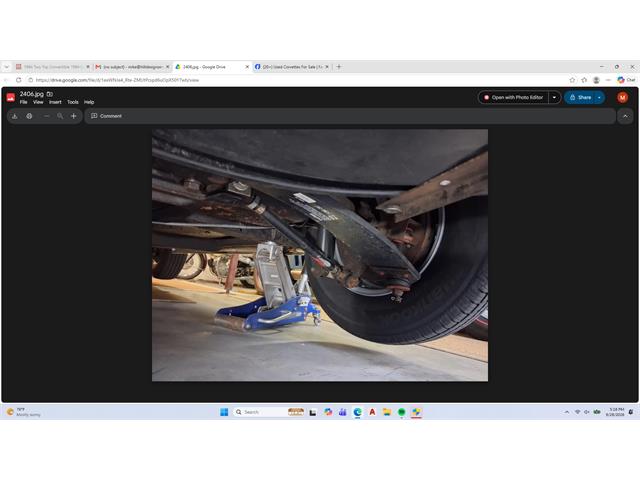Click the taskbar Search box
Viewport: 640px width, 480px height.
click(269, 412)
